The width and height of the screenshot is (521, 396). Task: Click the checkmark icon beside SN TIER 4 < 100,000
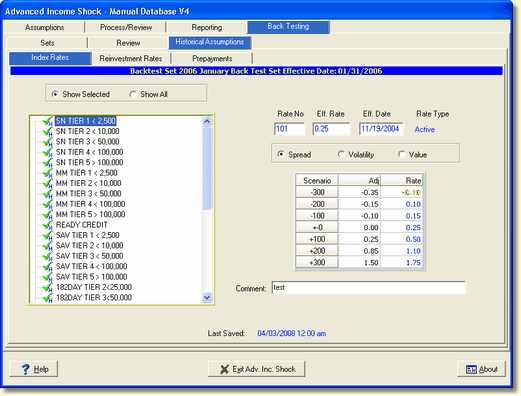[48, 152]
